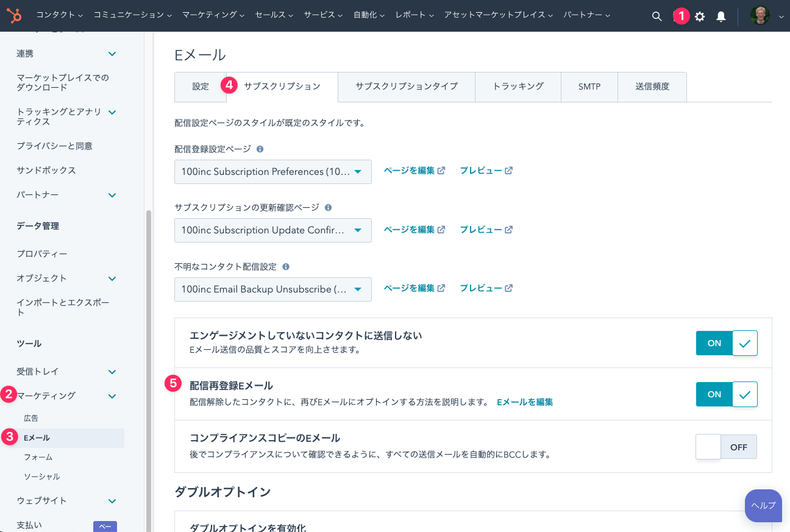Open the 100inc Subscription Preferences dropdown
The image size is (790, 532).
coord(272,172)
